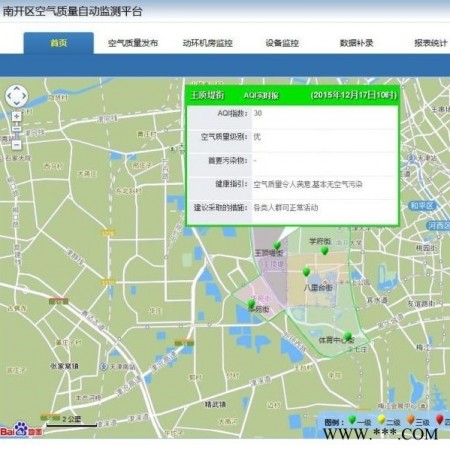Click the advice text 各类人群可正常活动
The image size is (450, 450).
[x=286, y=208]
